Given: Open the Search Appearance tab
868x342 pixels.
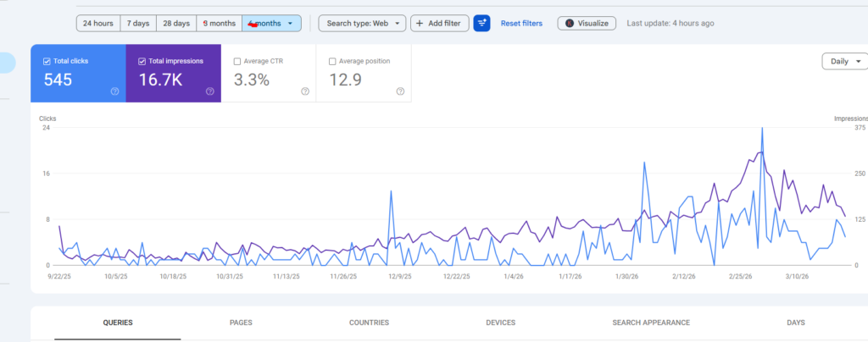Looking at the screenshot, I should tap(651, 323).
